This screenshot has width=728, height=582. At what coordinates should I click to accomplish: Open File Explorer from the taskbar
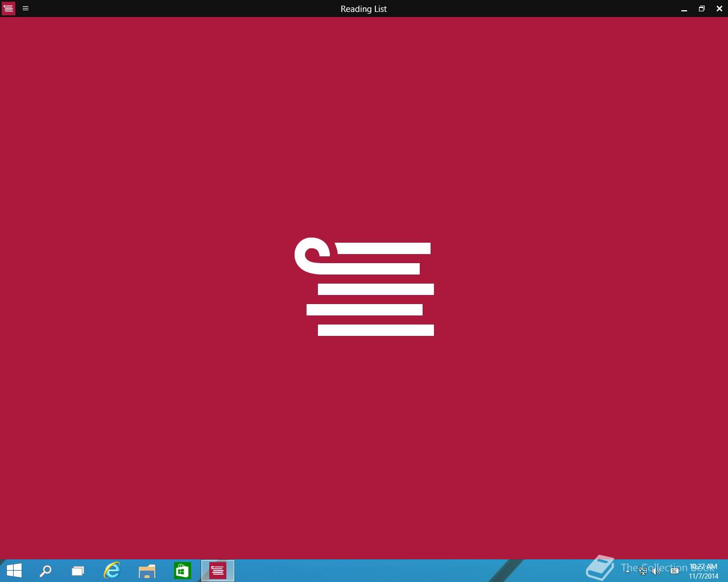click(x=147, y=571)
